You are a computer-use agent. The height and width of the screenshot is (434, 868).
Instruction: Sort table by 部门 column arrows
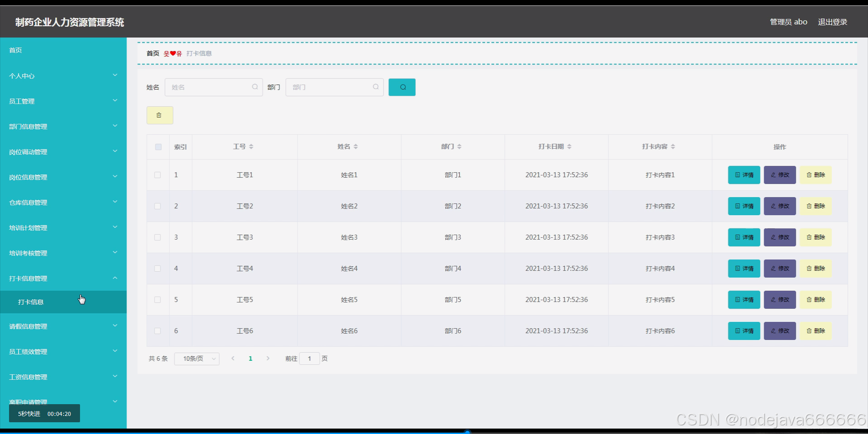[459, 146]
